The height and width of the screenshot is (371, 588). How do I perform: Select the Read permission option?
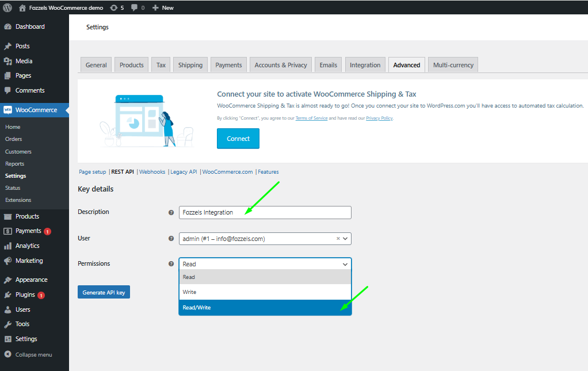[265, 277]
